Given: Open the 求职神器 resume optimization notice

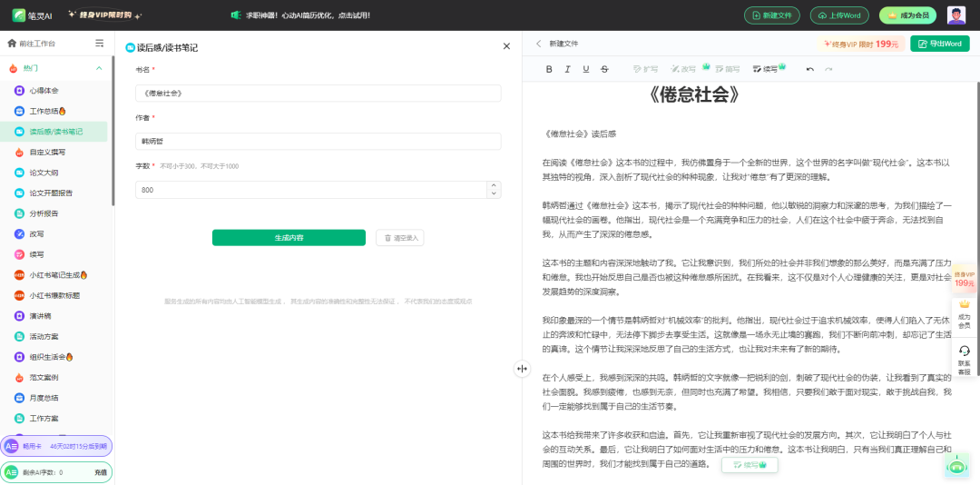Looking at the screenshot, I should point(300,15).
